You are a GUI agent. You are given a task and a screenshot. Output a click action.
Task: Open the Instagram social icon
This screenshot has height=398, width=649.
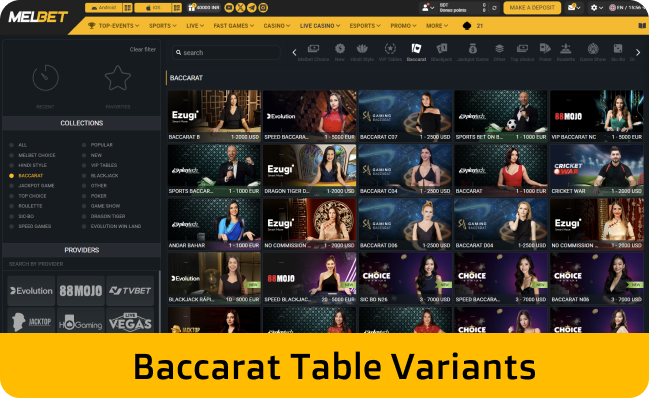(x=263, y=7)
